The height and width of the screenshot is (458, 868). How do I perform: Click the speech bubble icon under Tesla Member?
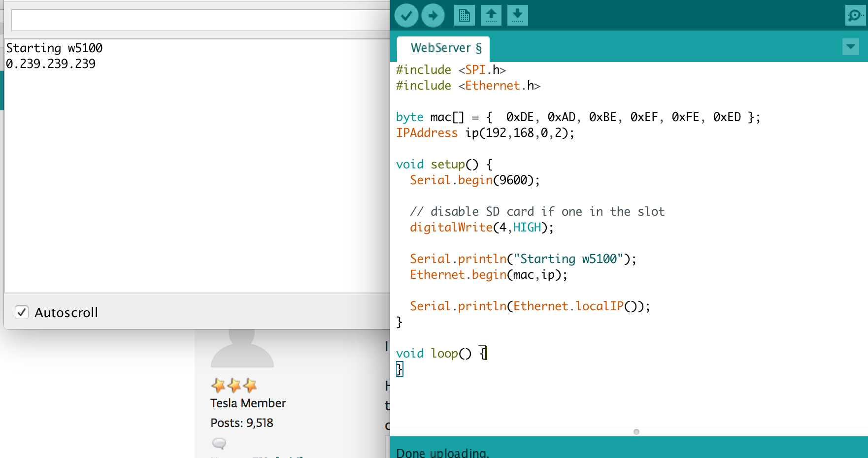(219, 444)
